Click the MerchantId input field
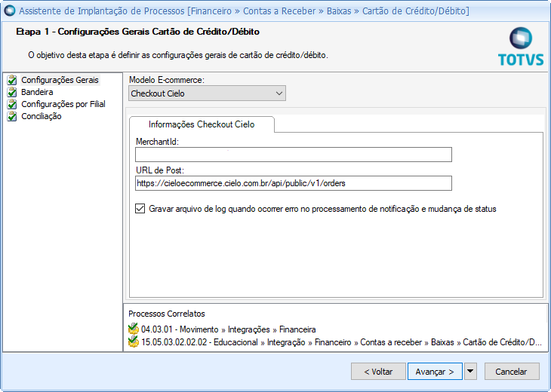This screenshot has height=392, width=551. coord(294,155)
